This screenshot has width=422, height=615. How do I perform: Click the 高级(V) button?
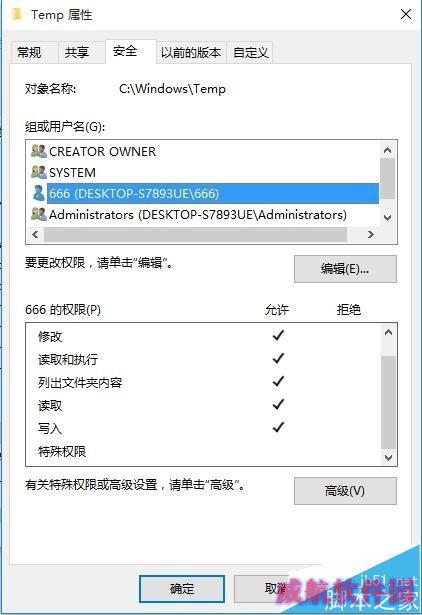click(x=345, y=491)
